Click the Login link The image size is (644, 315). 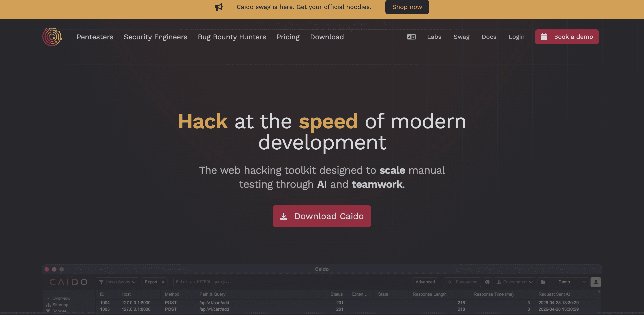(x=517, y=37)
